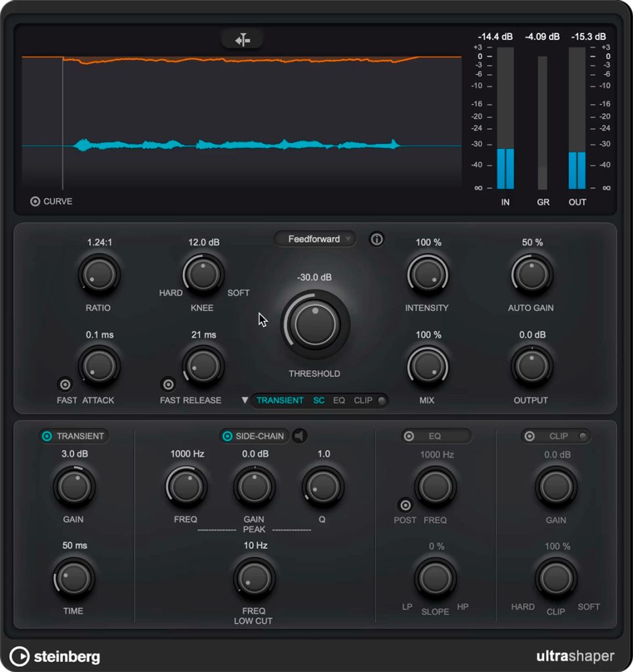Image resolution: width=633 pixels, height=672 pixels.
Task: Click the waveform display mode icon at top
Action: 243,40
